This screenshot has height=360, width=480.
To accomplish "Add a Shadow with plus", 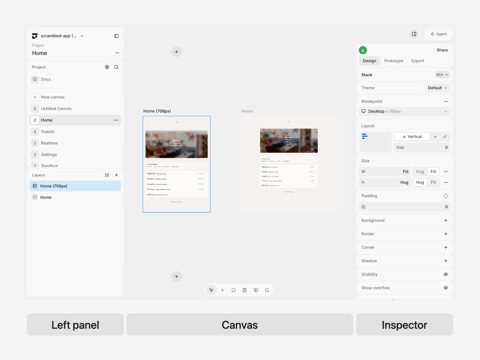I will pos(446,261).
